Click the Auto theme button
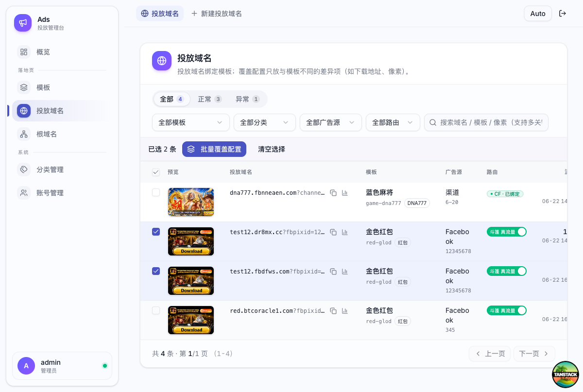The width and height of the screenshot is (583, 392). click(x=538, y=14)
